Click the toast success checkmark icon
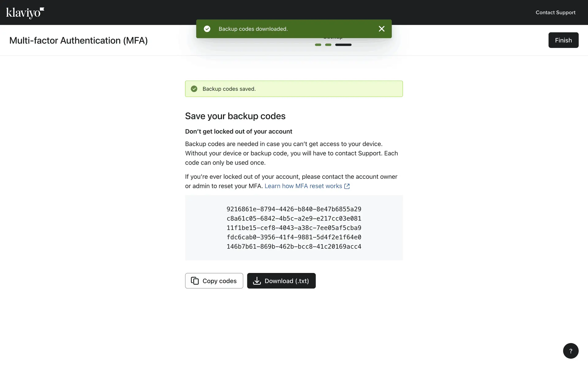The image size is (588, 368). [x=207, y=29]
